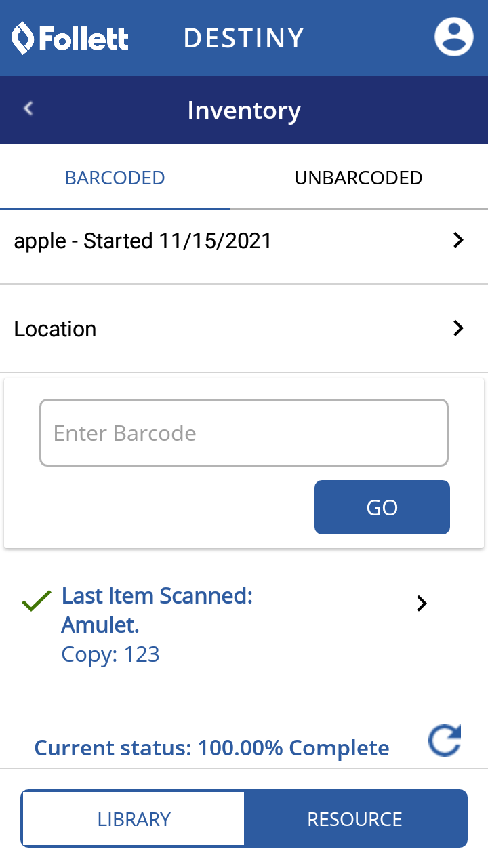Click the Follett logo emblem
The height and width of the screenshot is (868, 488).
tap(23, 38)
